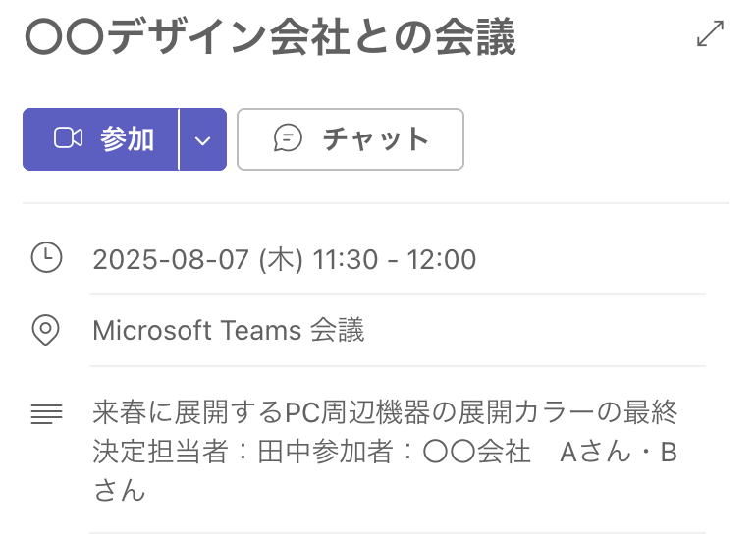
Task: Click the clock icon beside the meeting time
Action: (46, 258)
